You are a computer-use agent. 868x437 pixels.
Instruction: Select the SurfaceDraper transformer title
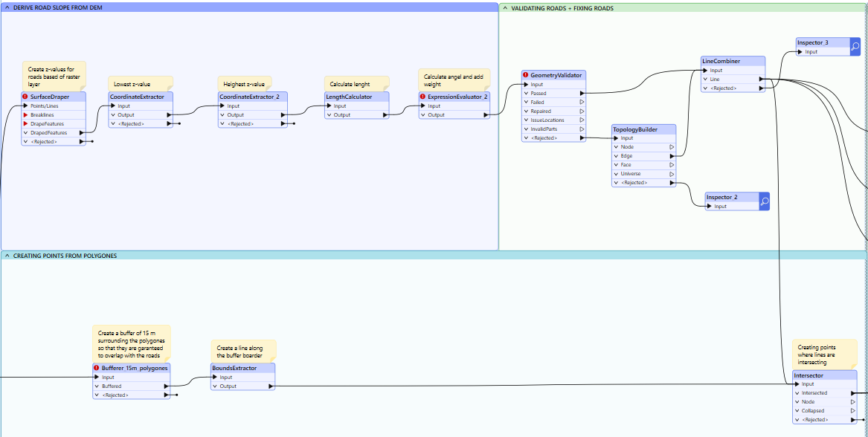tap(50, 97)
